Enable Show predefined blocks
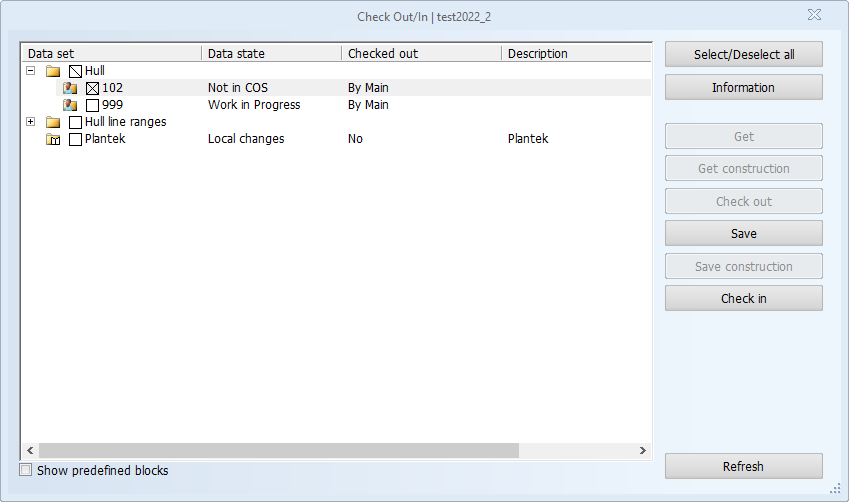 (x=26, y=470)
